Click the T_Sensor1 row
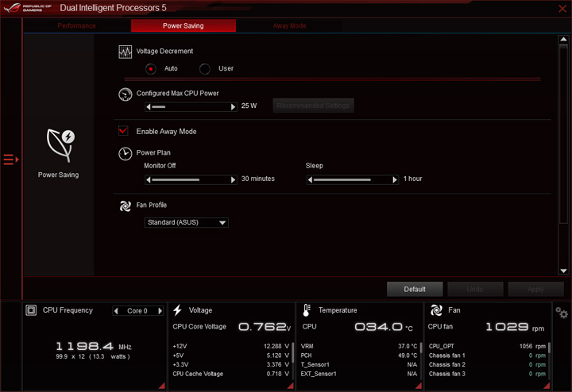Viewport: 572px width, 392px height. 359,365
